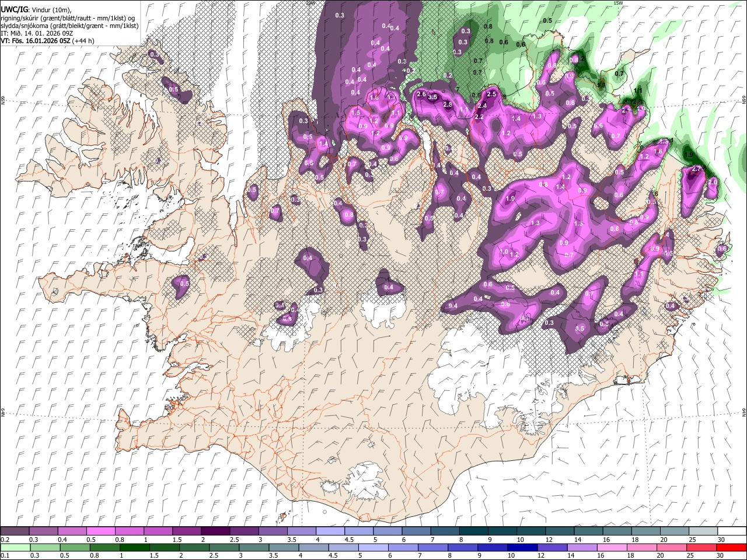Click the 10 label in the top legend row
This screenshot has height=560, width=747.
[x=520, y=540]
